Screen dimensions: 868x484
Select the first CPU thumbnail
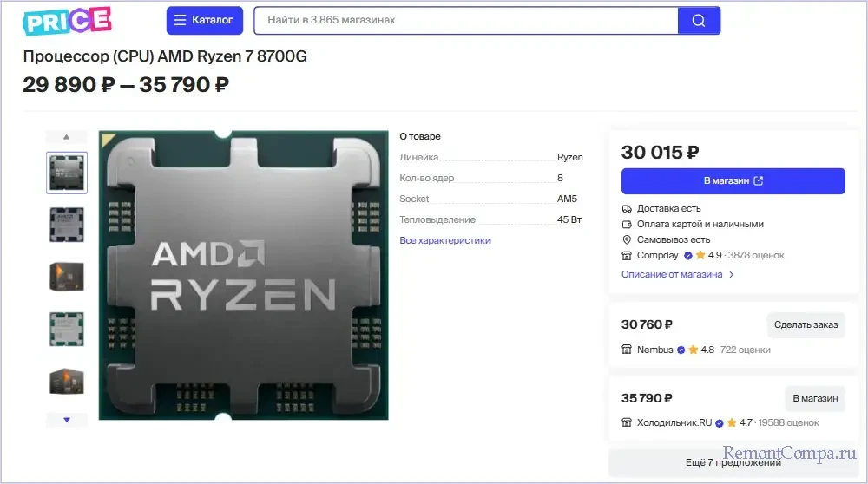[67, 173]
